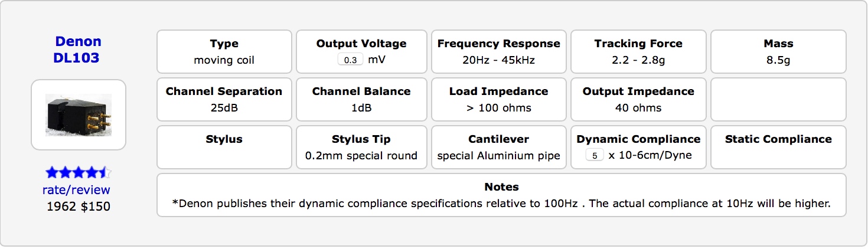This screenshot has height=249, width=868.
Task: Select the Type moving coil cell
Action: click(x=224, y=52)
